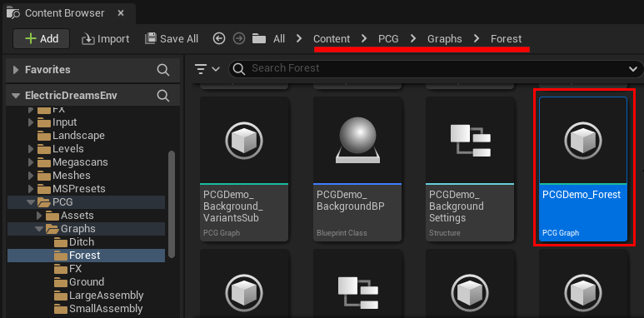Open chevron dropdown after Graphs breadcrumb
The image size is (644, 318).
(x=477, y=38)
